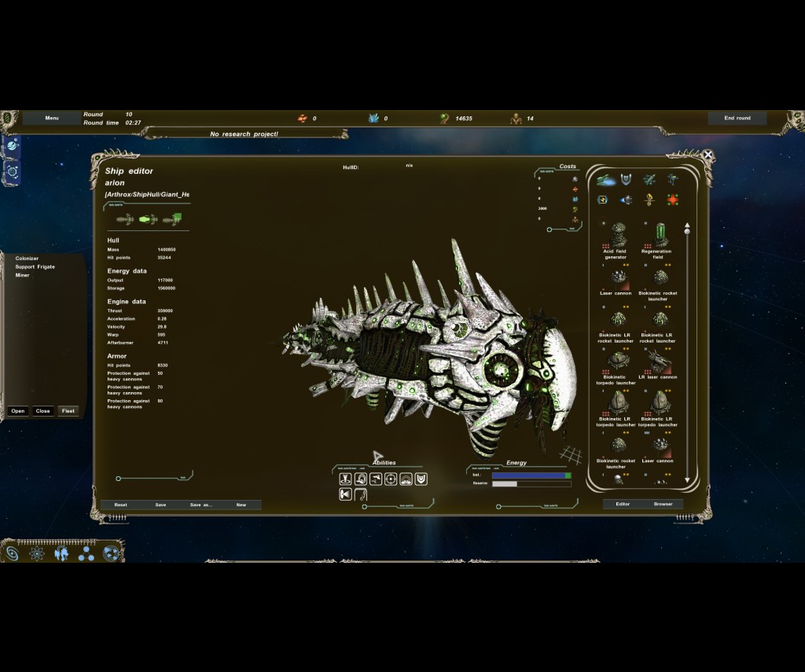Click the red cross module category icon

click(x=672, y=200)
